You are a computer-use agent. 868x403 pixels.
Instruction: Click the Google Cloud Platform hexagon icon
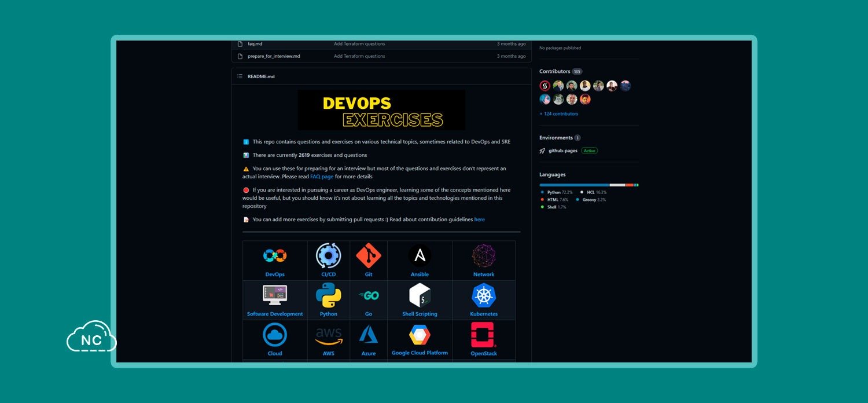(420, 335)
